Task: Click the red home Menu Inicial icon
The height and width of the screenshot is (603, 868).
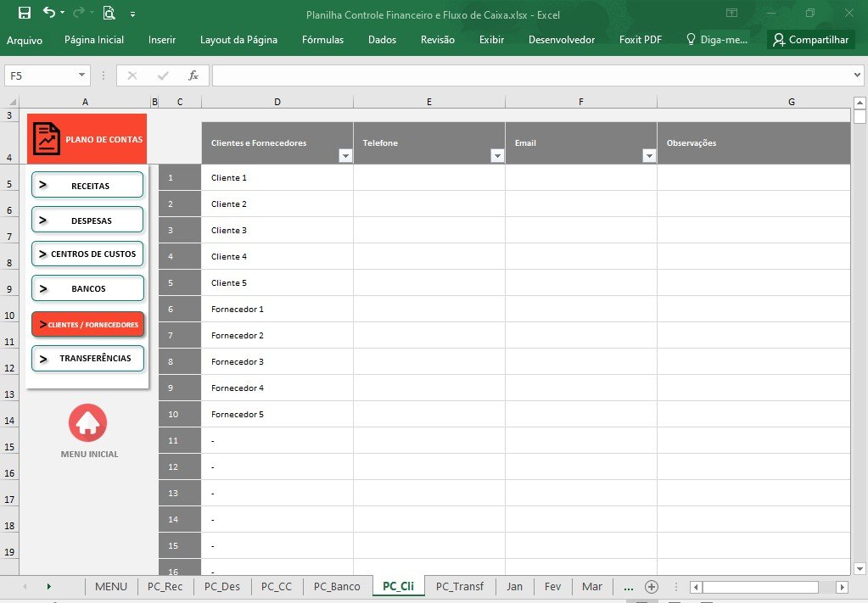Action: 87,422
